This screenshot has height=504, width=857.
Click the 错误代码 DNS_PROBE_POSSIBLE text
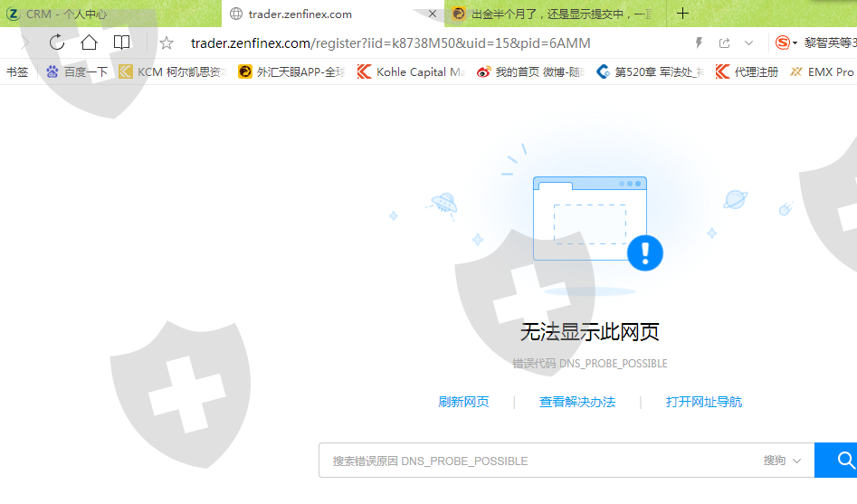[590, 364]
